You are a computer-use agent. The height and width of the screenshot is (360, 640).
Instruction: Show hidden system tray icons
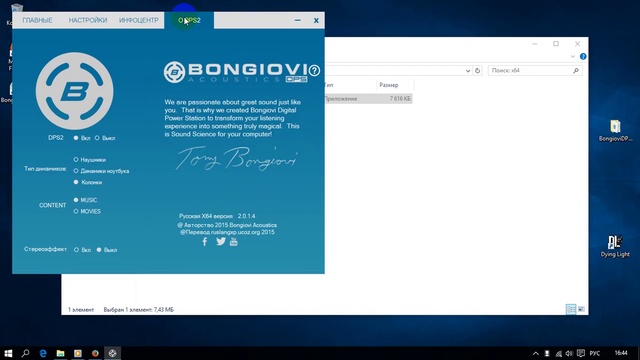[x=536, y=353]
